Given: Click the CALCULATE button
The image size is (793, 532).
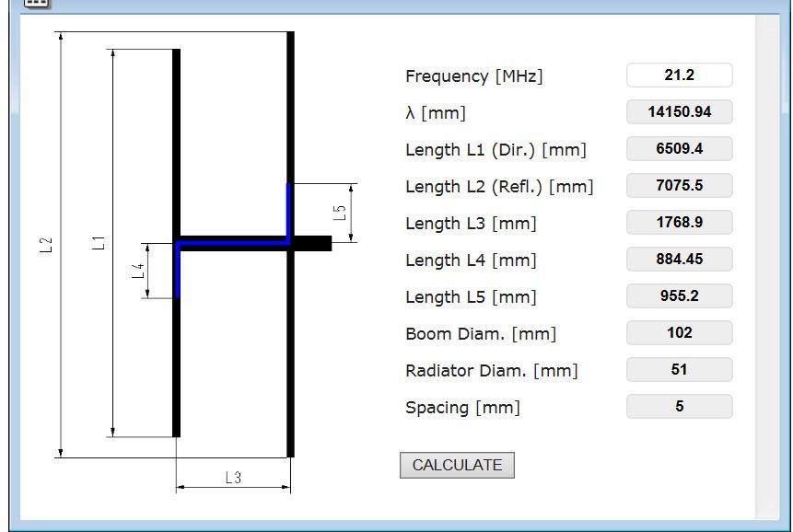Looking at the screenshot, I should pyautogui.click(x=457, y=466).
